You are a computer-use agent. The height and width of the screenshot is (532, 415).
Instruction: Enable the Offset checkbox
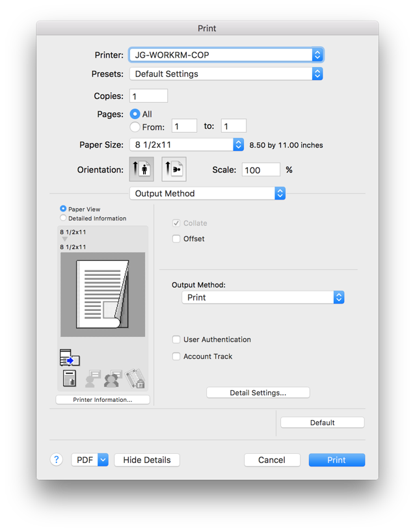pyautogui.click(x=176, y=239)
